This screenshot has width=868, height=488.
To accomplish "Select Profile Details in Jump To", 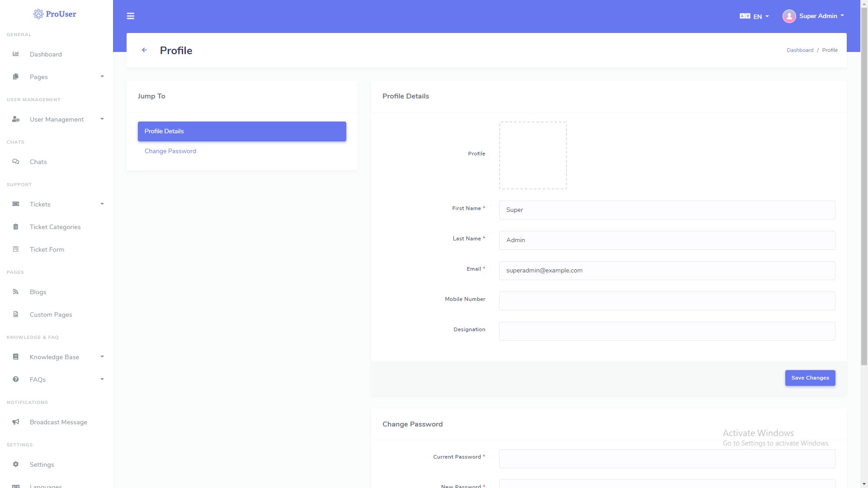I will [x=242, y=131].
